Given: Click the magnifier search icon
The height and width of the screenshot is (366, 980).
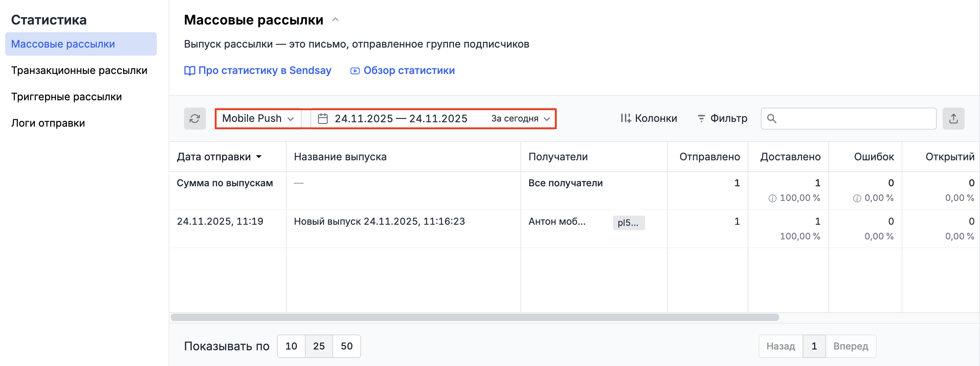Looking at the screenshot, I should pos(771,119).
